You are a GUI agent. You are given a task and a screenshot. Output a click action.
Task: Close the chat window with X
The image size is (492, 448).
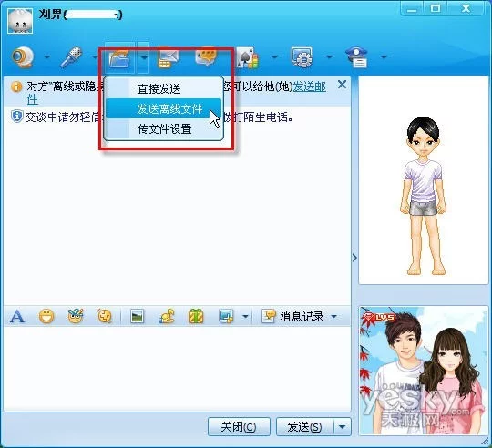point(466,8)
